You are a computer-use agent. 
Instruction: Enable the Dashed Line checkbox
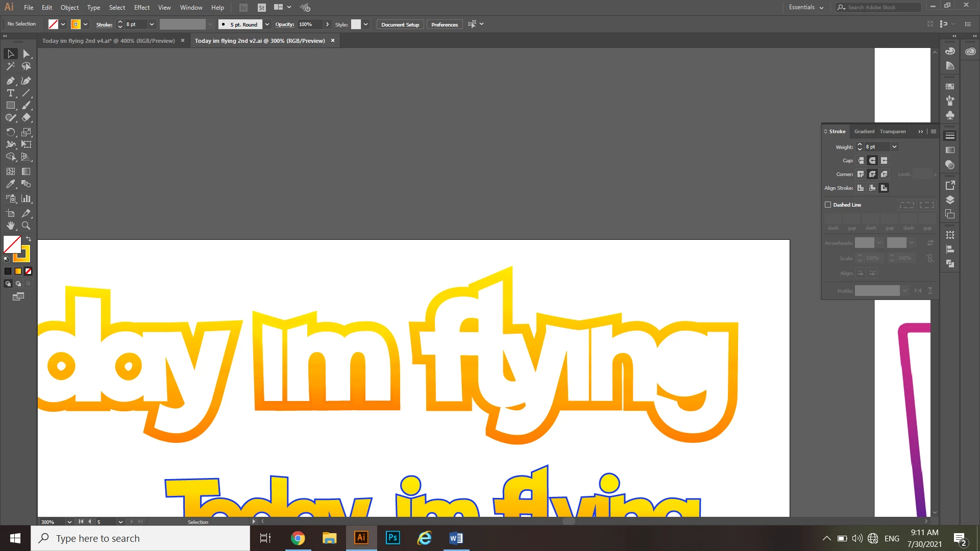tap(828, 205)
